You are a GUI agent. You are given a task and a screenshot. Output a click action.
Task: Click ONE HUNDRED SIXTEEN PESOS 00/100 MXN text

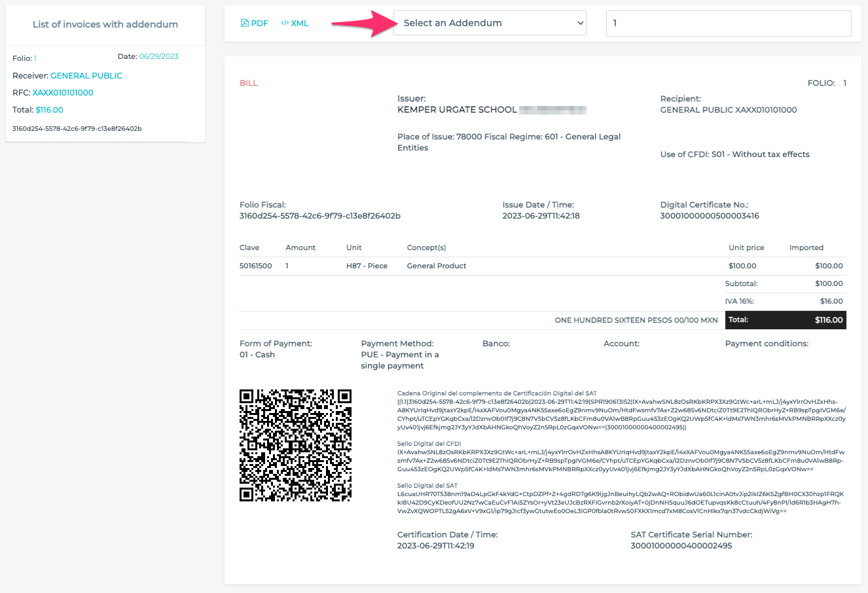[636, 320]
